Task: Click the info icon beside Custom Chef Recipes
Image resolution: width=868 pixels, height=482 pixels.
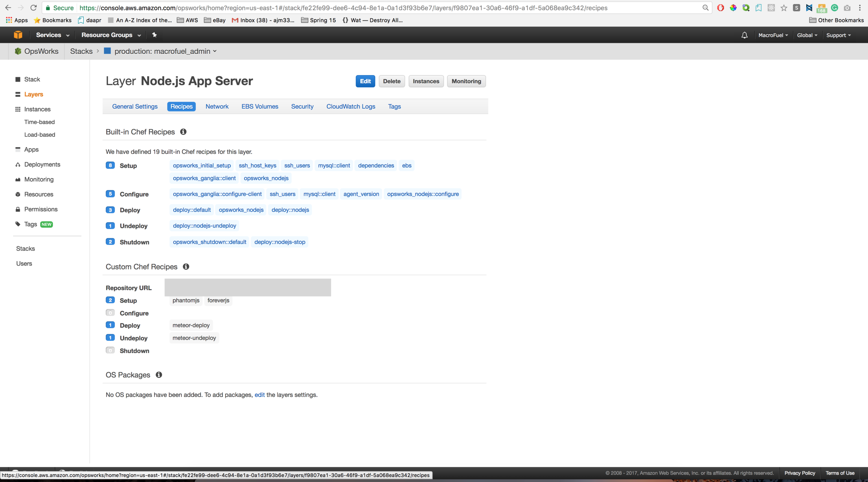Action: 186,267
